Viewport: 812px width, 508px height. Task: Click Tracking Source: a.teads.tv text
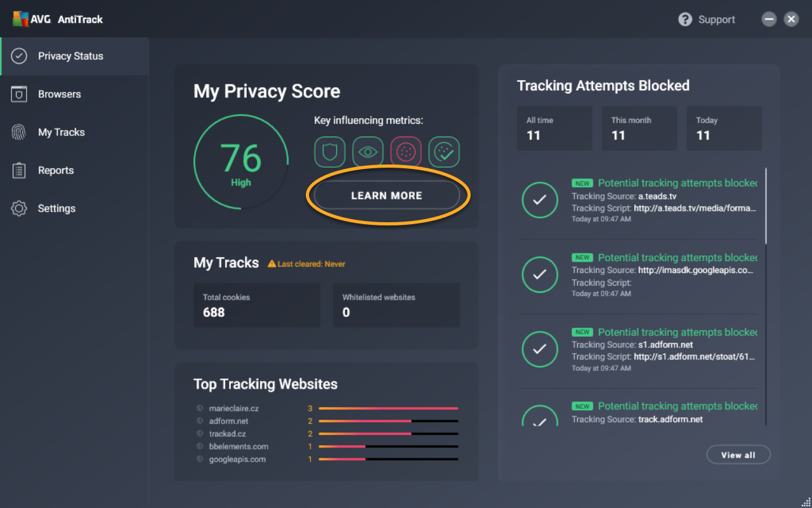pos(624,196)
